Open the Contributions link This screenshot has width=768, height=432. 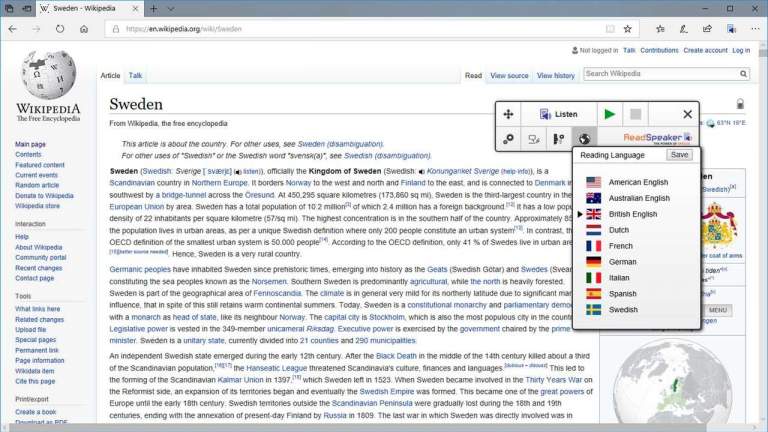click(x=659, y=50)
